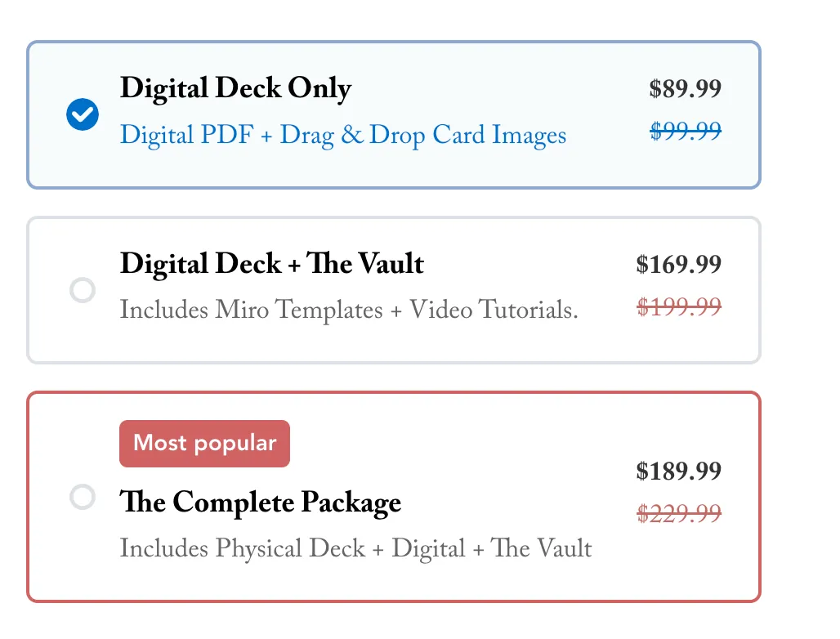Click the blue checkmark radio icon
This screenshot has height=639, width=840.
[83, 114]
